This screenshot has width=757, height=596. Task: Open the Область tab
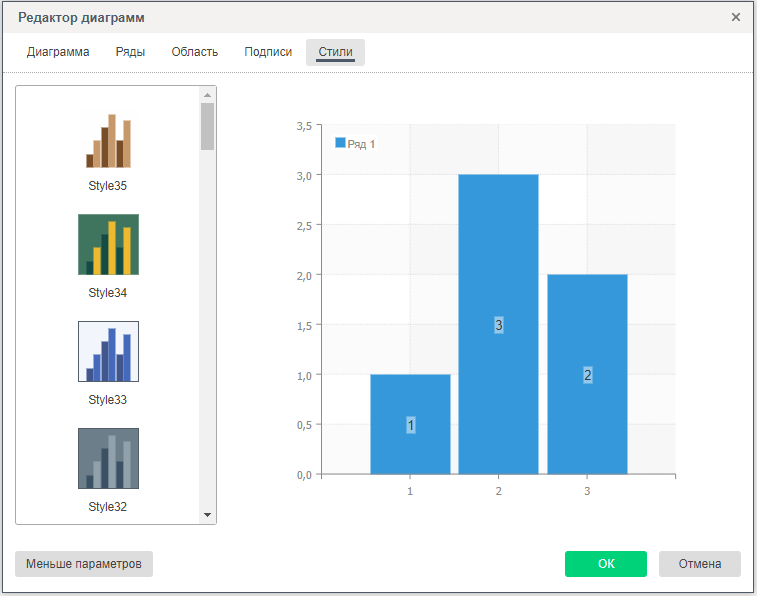194,52
